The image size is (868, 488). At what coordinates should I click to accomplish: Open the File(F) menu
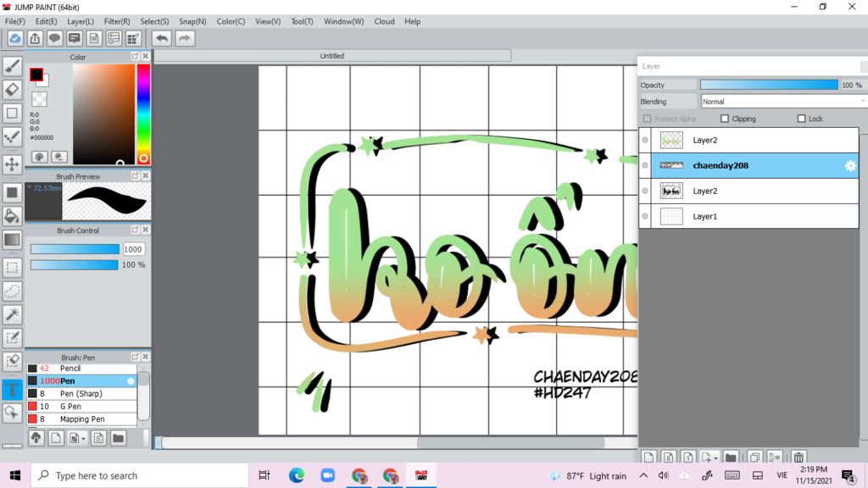tap(15, 21)
